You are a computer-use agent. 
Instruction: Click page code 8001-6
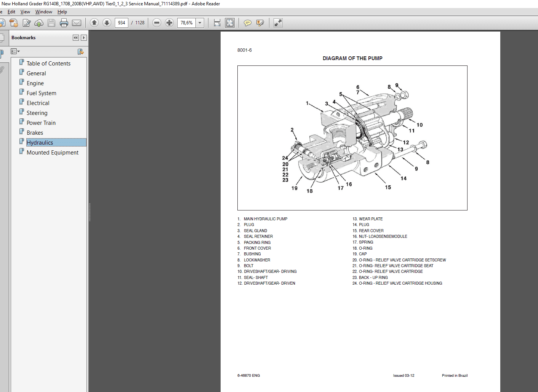[245, 50]
